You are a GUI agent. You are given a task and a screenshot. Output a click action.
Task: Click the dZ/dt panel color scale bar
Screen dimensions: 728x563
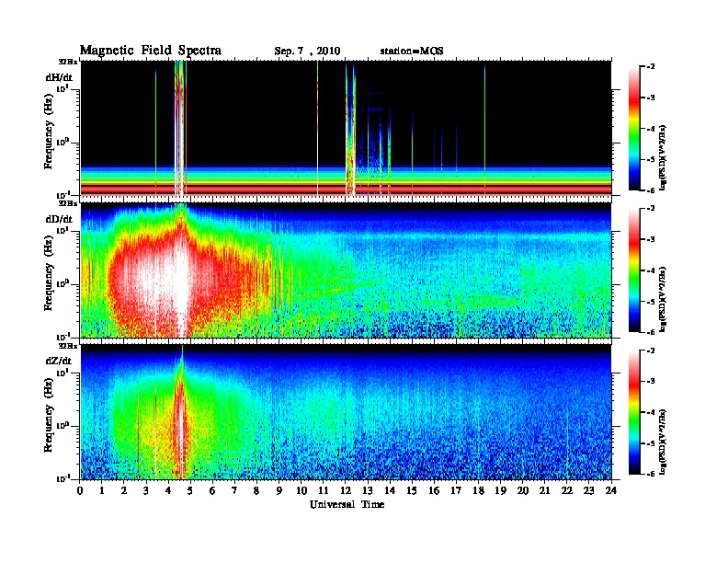click(634, 412)
